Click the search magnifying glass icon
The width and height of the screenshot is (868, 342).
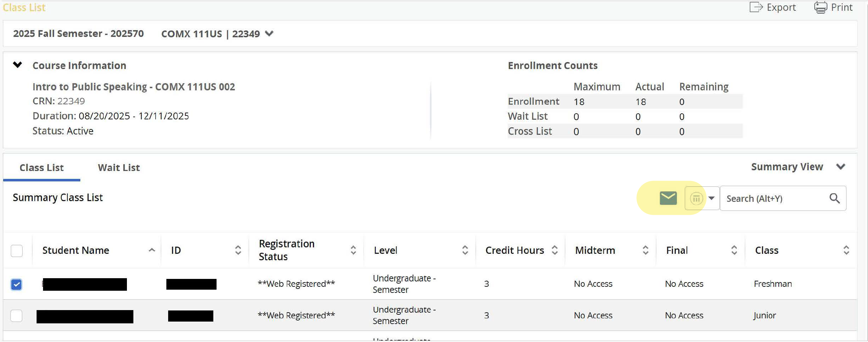pos(834,198)
